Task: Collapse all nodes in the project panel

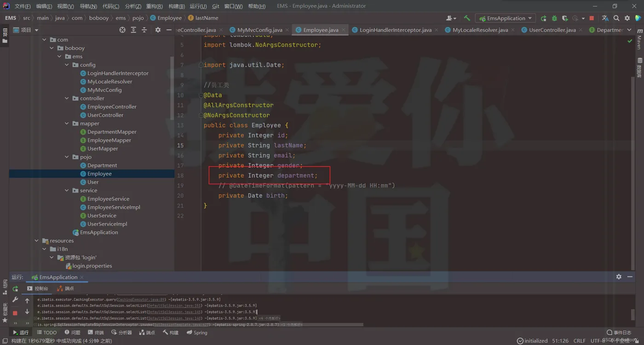Action: pos(144,30)
